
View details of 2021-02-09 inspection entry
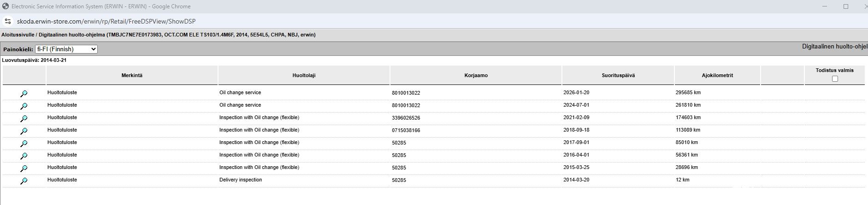click(x=24, y=118)
